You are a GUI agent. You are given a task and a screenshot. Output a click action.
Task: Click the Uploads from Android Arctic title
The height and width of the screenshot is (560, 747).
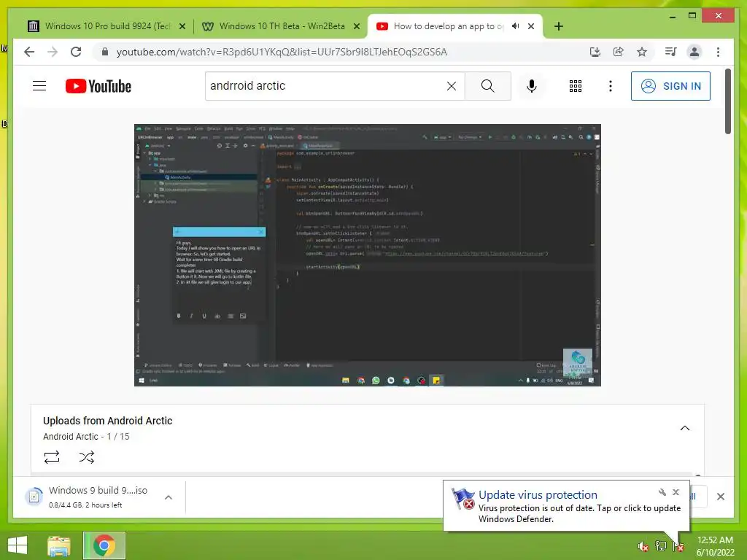pyautogui.click(x=108, y=421)
